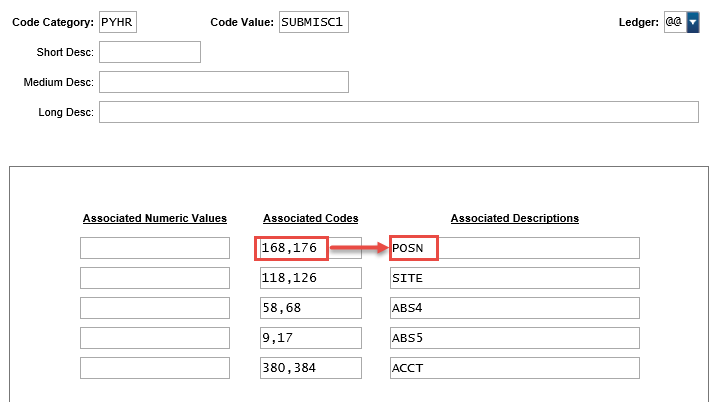Click the Associated Codes field showing 380,384

click(310, 368)
